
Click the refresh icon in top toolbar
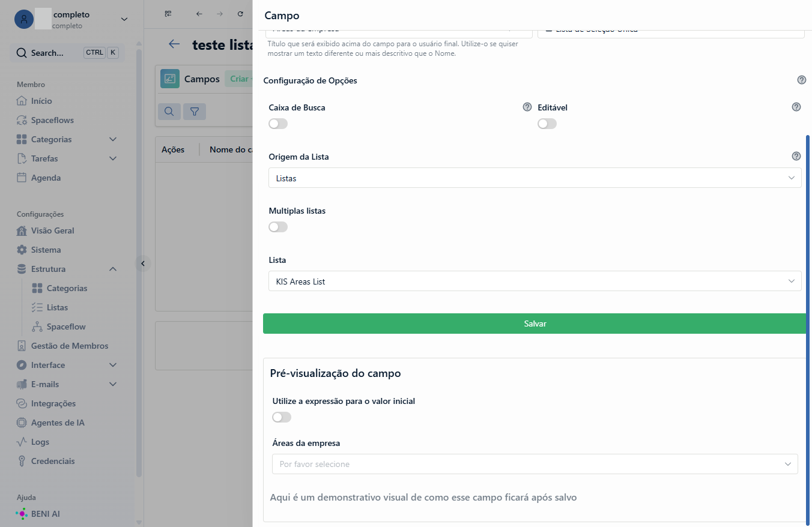coord(240,14)
